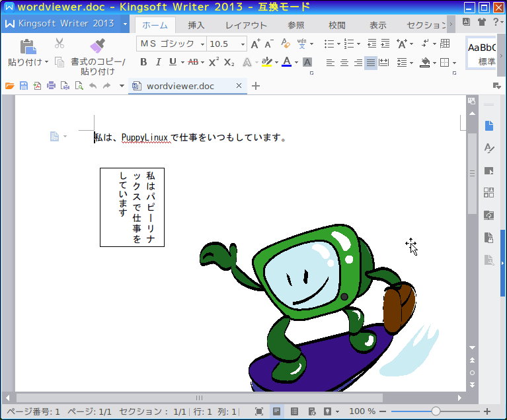This screenshot has height=420, width=507.
Task: Select the 標準 style preview
Action: point(482,53)
